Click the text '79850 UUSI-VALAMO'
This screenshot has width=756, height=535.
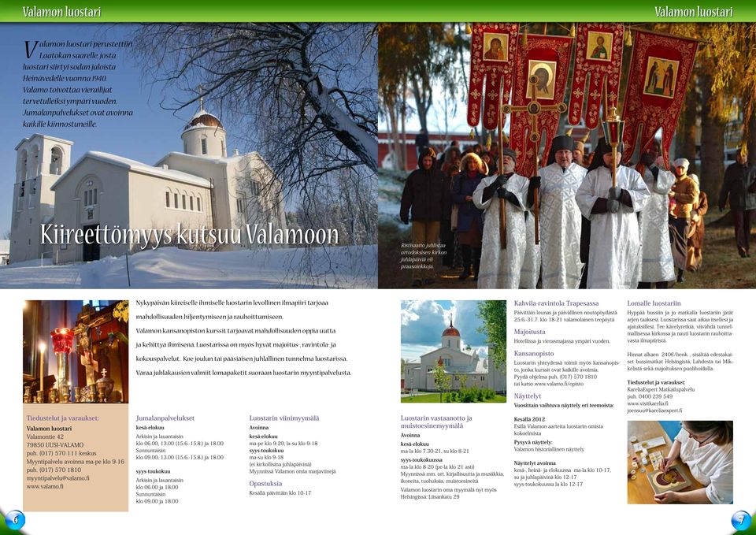point(55,445)
